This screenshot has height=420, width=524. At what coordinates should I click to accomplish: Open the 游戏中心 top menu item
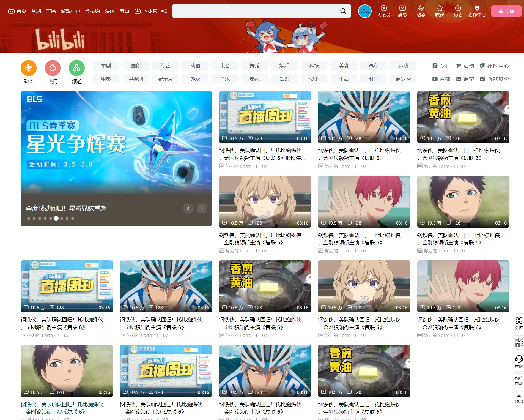click(x=70, y=11)
